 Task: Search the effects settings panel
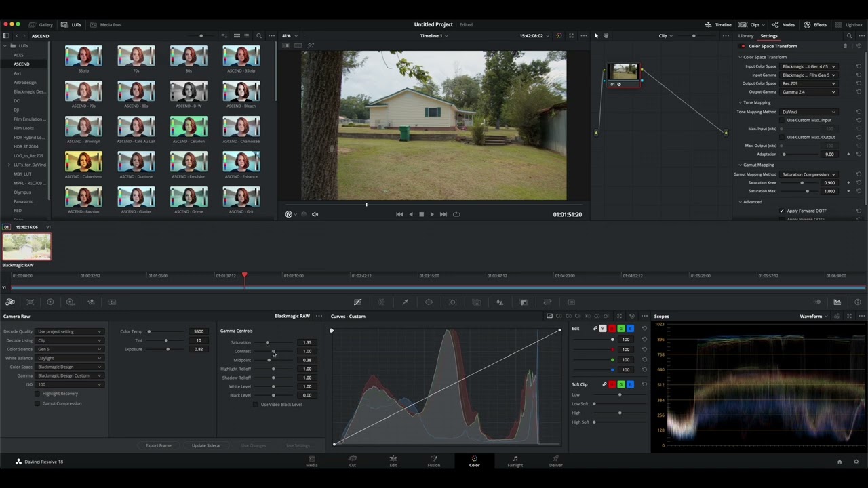coord(849,36)
